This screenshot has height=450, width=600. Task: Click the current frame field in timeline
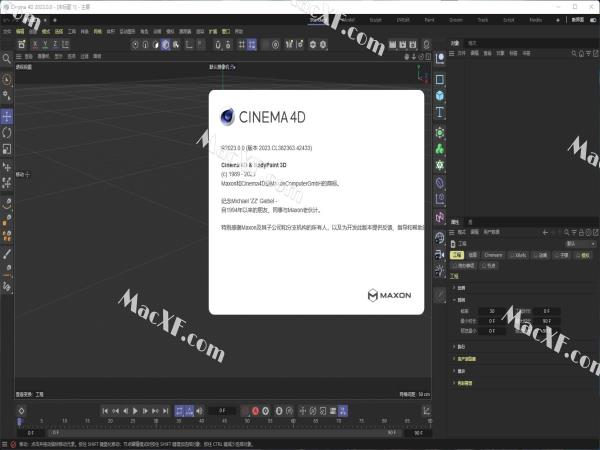pos(222,410)
